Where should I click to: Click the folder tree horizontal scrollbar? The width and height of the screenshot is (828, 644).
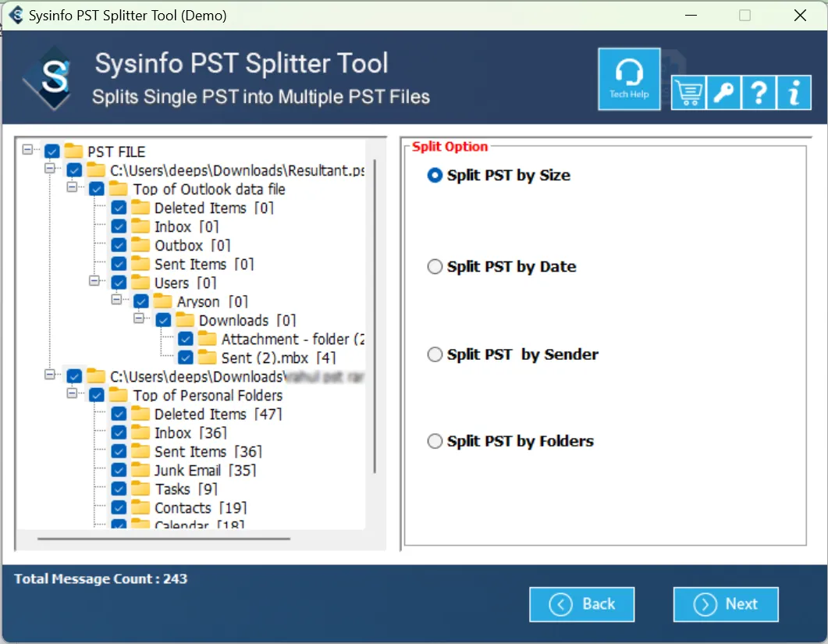click(164, 539)
